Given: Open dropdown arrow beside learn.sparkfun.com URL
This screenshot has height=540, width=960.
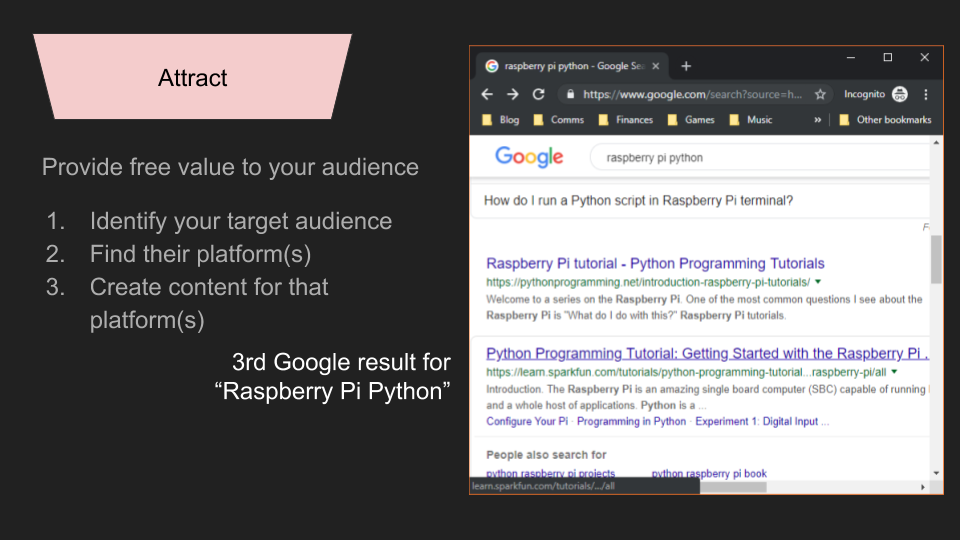Looking at the screenshot, I should [x=894, y=372].
